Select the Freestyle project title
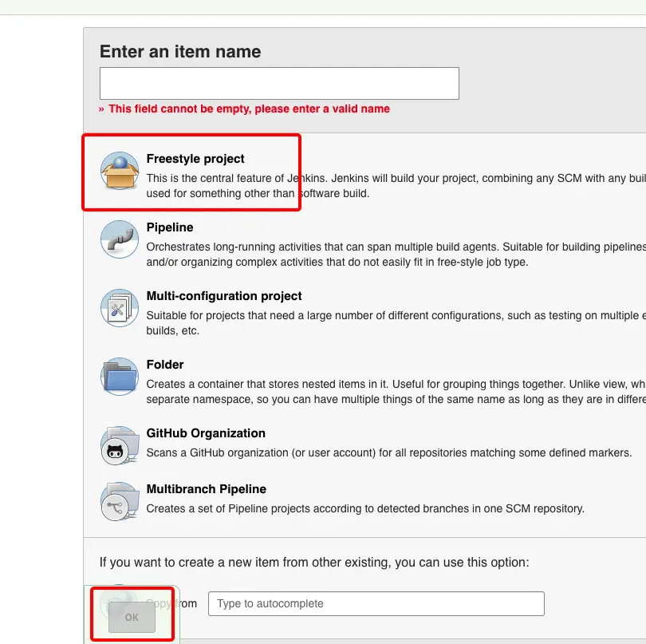646x644 pixels. tap(195, 159)
